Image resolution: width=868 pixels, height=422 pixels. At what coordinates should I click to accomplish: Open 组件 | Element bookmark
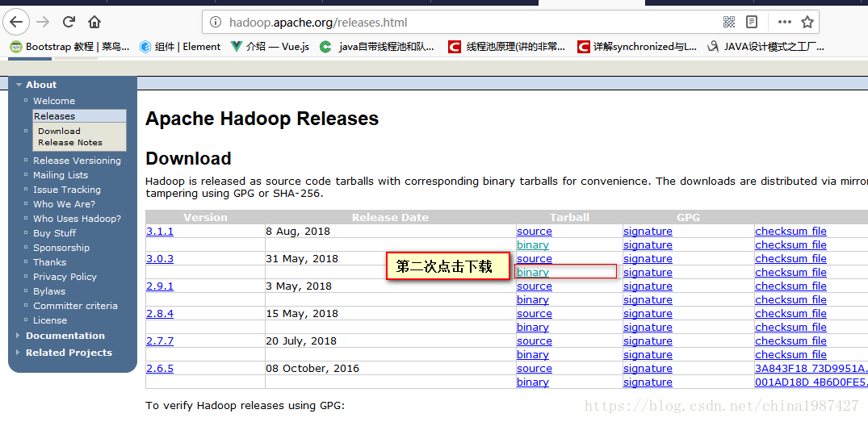coord(180,47)
